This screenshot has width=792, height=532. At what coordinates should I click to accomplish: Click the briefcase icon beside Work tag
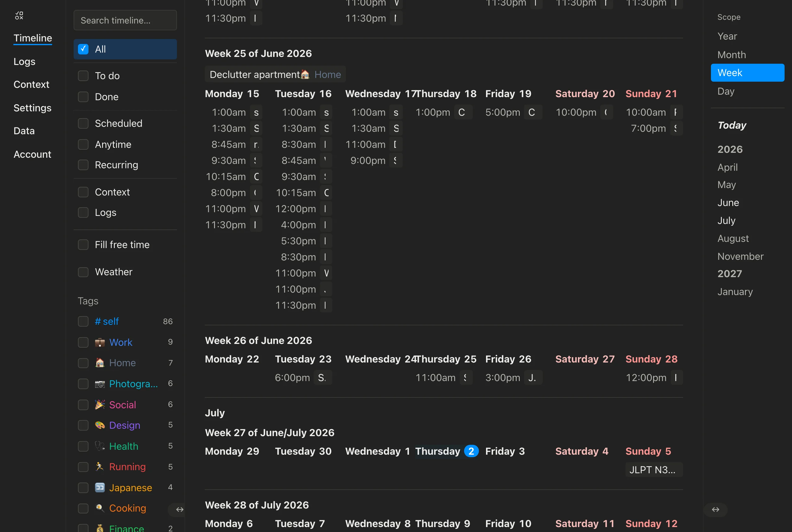coord(100,342)
